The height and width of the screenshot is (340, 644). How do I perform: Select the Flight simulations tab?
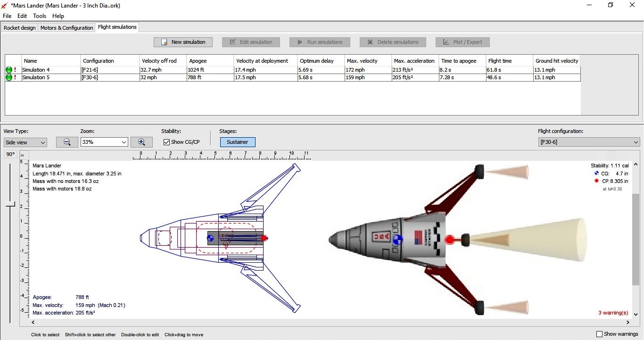pos(117,27)
